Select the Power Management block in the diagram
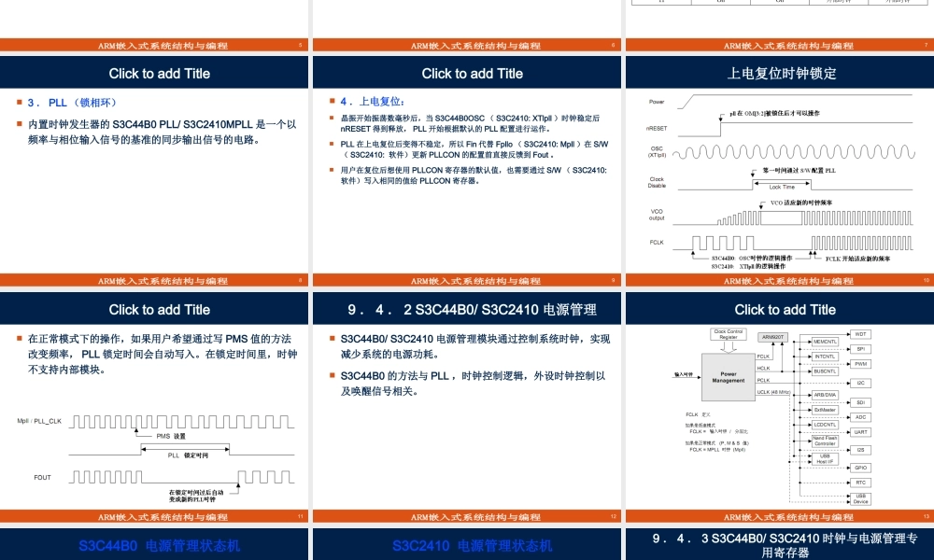The image size is (934, 560). 728,378
